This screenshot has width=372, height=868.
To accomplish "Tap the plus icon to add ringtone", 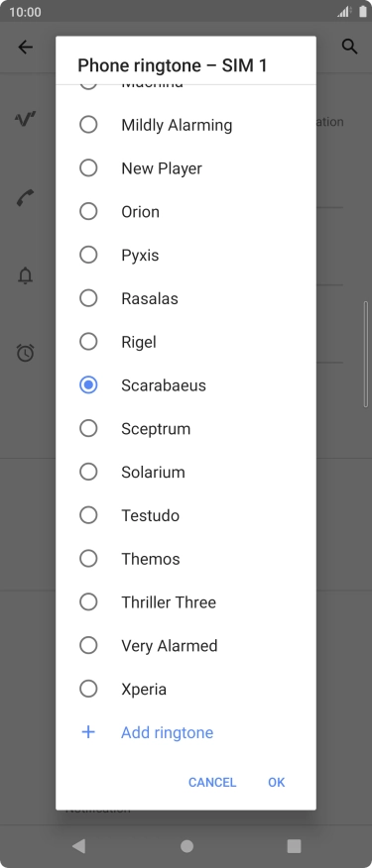I will [88, 732].
